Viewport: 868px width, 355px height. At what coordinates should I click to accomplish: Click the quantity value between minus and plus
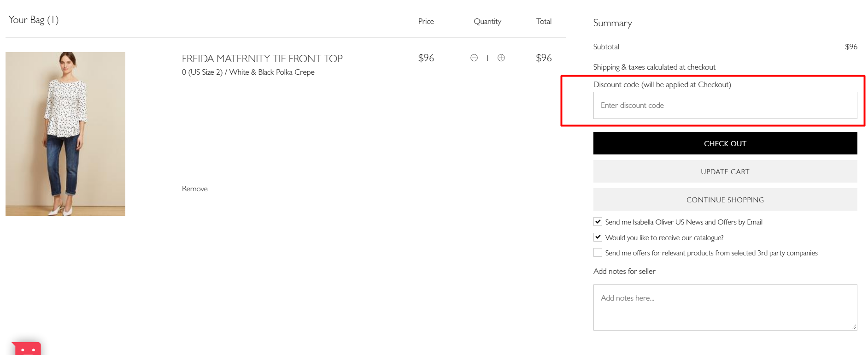click(487, 58)
